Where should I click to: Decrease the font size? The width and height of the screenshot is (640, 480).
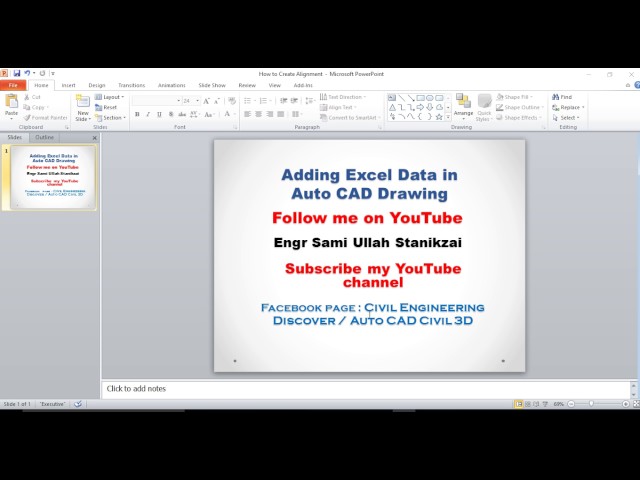(x=217, y=101)
